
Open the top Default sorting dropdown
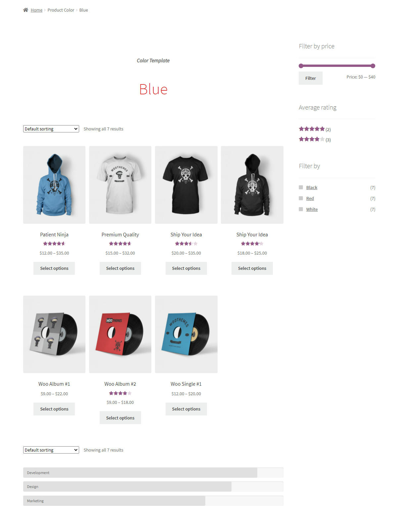pos(51,129)
